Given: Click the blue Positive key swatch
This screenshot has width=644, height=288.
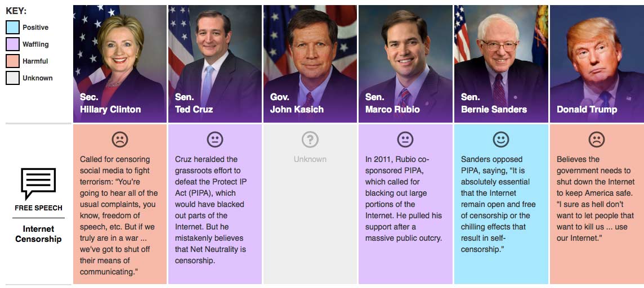Looking at the screenshot, I should (x=12, y=27).
